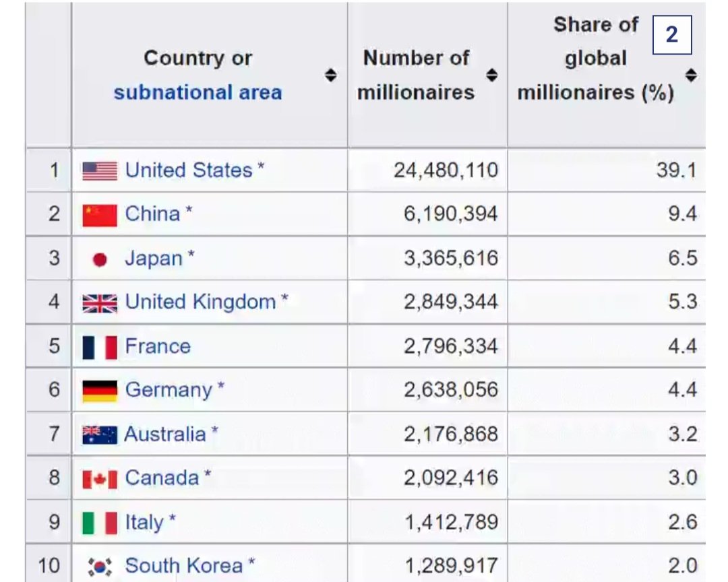
Task: Click the France flag icon
Action: click(x=100, y=347)
